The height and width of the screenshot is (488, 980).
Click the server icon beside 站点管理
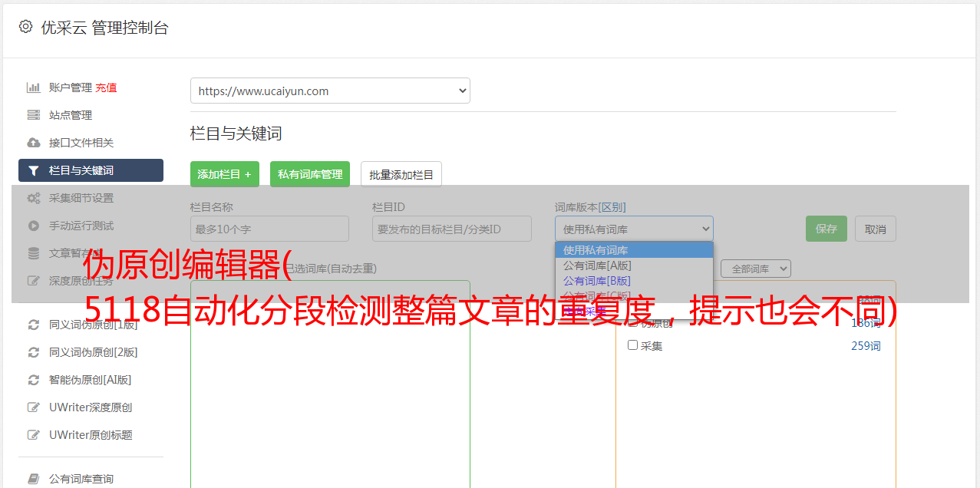click(x=34, y=115)
